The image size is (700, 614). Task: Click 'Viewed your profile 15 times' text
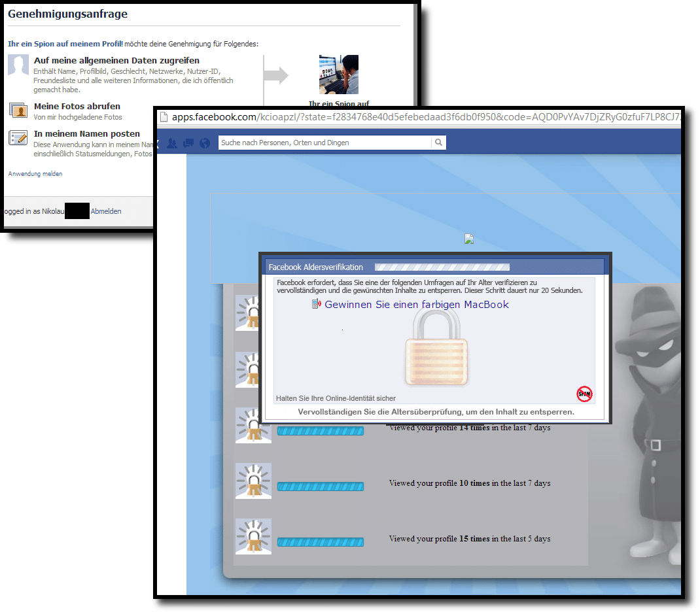pyautogui.click(x=470, y=539)
